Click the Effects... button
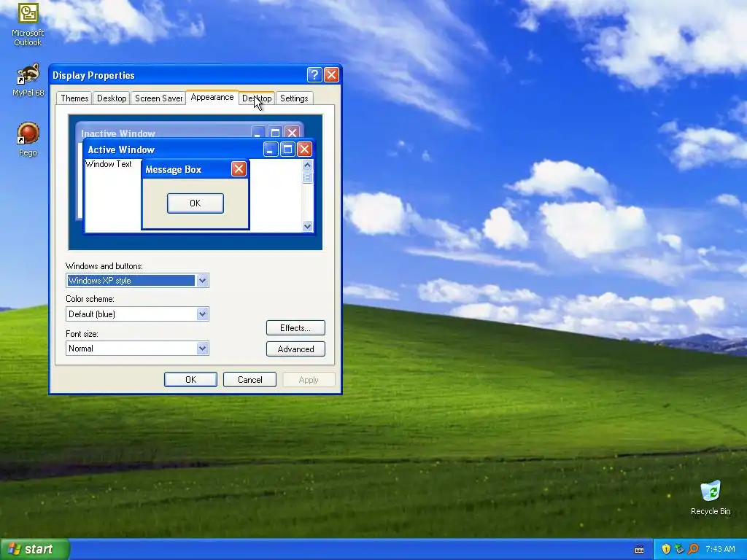Image resolution: width=747 pixels, height=560 pixels. 295,328
